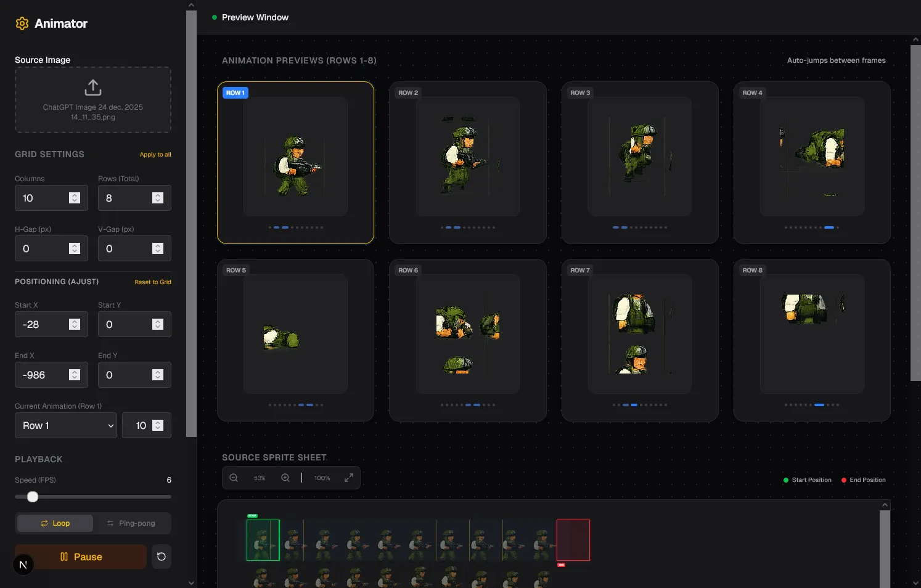Screen dimensions: 921x588
Task: Select the Row 3 animation preview panel
Action: (639, 162)
